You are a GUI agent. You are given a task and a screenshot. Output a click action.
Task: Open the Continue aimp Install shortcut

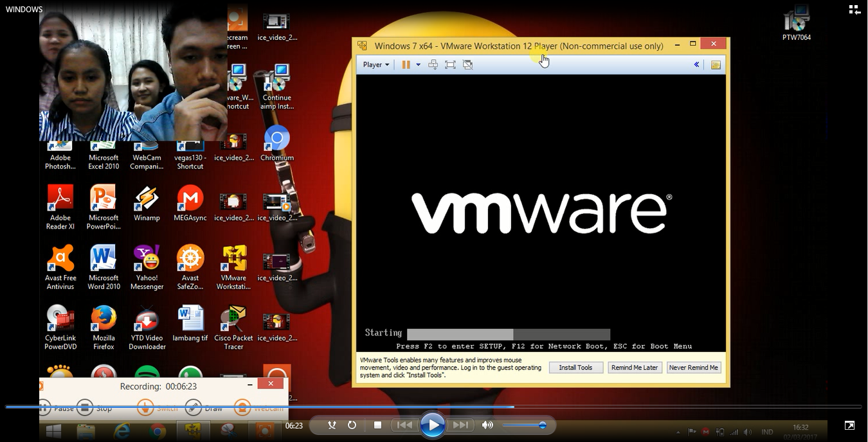[x=277, y=87]
